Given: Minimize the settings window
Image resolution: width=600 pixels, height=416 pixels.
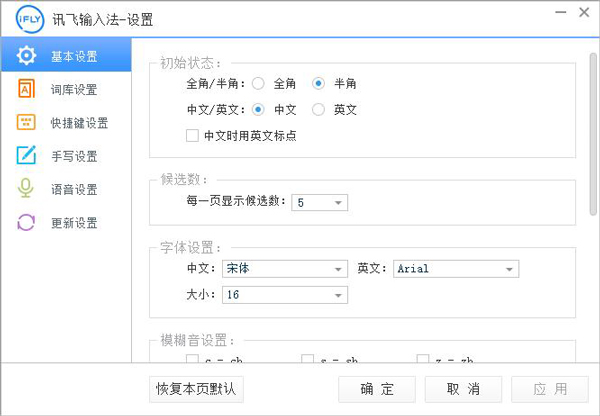Looking at the screenshot, I should [561, 12].
